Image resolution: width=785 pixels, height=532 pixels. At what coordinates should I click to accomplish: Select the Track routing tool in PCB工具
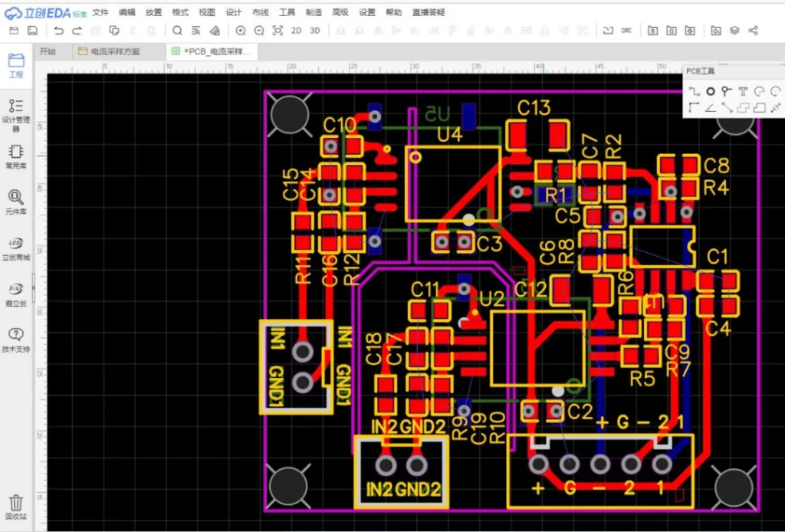pos(694,91)
